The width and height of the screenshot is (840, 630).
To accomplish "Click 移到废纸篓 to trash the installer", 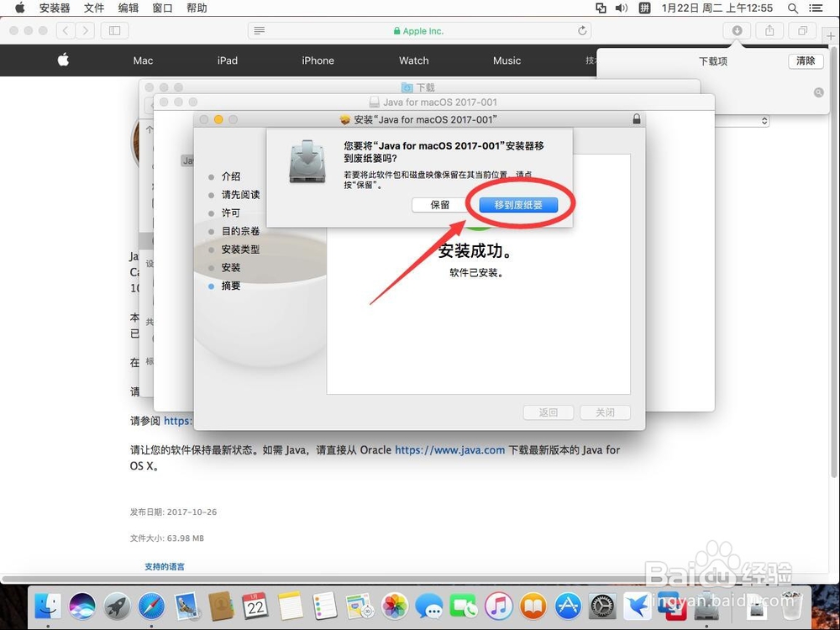I will coord(518,204).
